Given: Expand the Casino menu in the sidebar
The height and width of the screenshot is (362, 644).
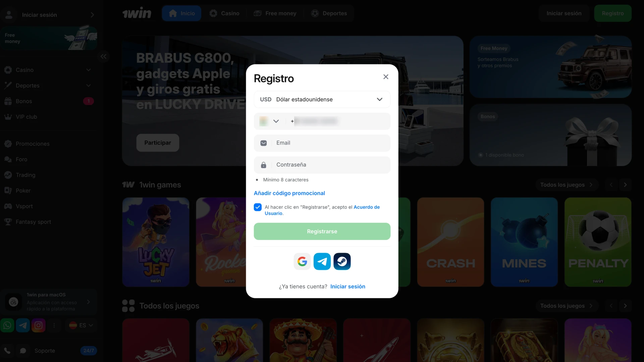Looking at the screenshot, I should coord(88,70).
